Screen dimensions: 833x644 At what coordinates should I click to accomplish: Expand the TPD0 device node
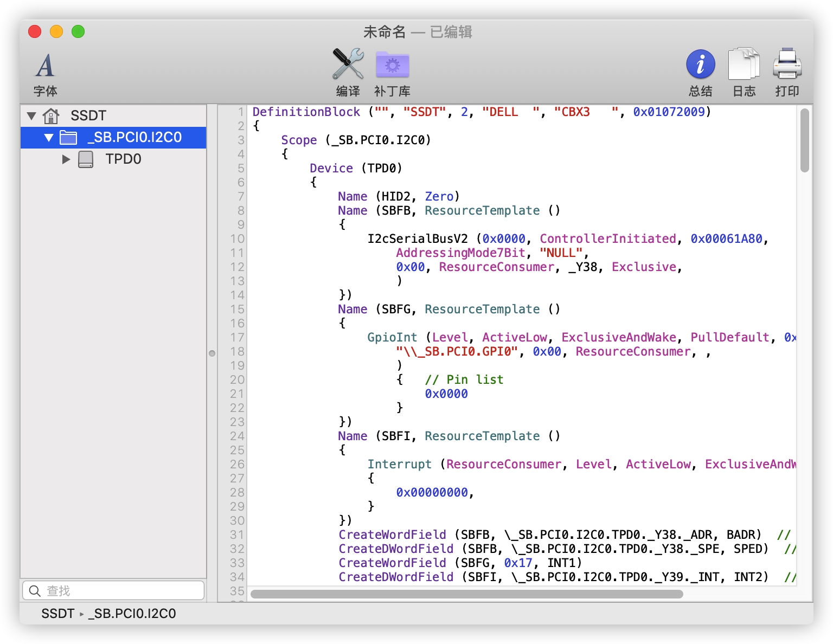tap(66, 159)
